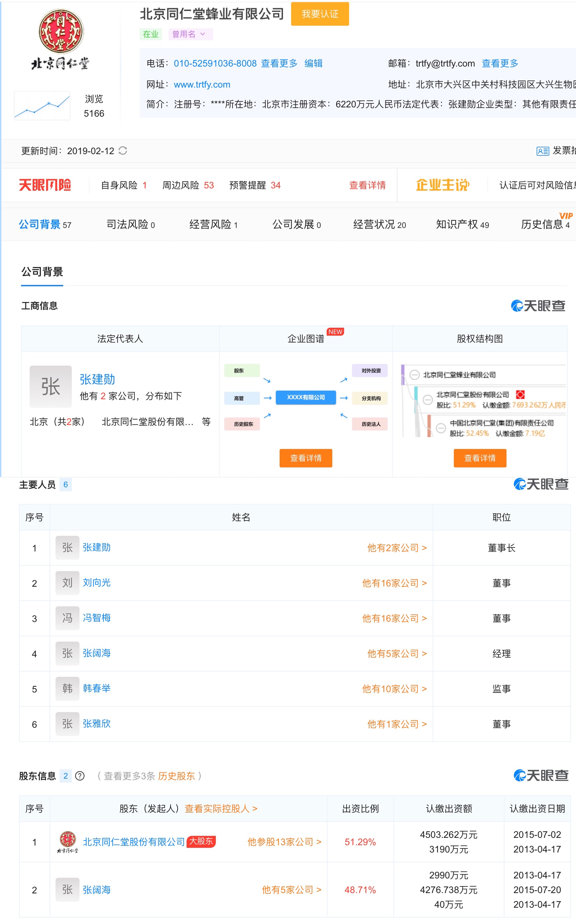Click the 天眼风险 查看详情 link

[367, 185]
